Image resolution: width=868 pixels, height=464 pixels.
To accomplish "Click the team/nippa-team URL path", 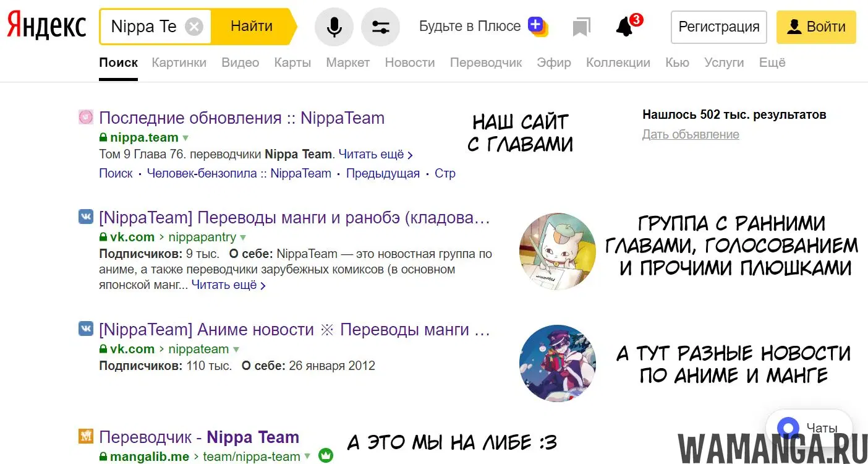I will click(252, 457).
